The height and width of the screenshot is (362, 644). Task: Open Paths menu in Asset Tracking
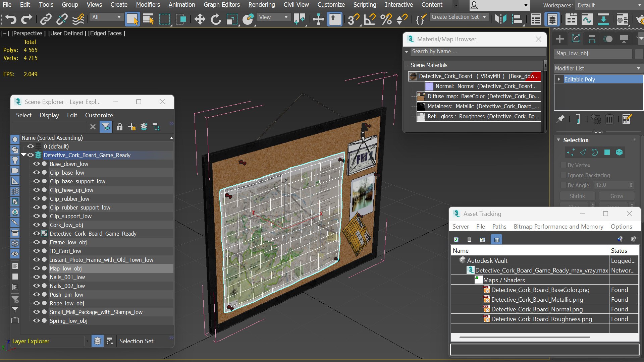tap(499, 227)
